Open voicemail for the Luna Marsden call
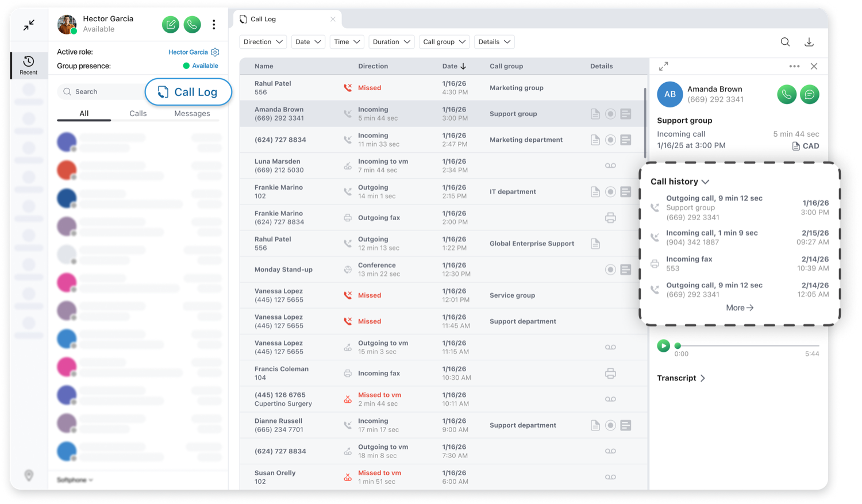The image size is (862, 504). (610, 166)
